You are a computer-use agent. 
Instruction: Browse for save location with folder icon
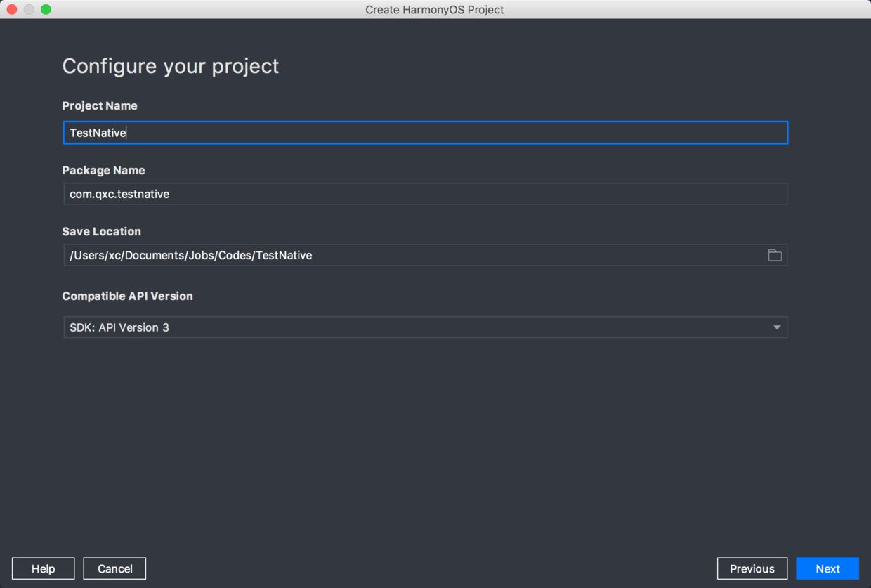click(775, 255)
